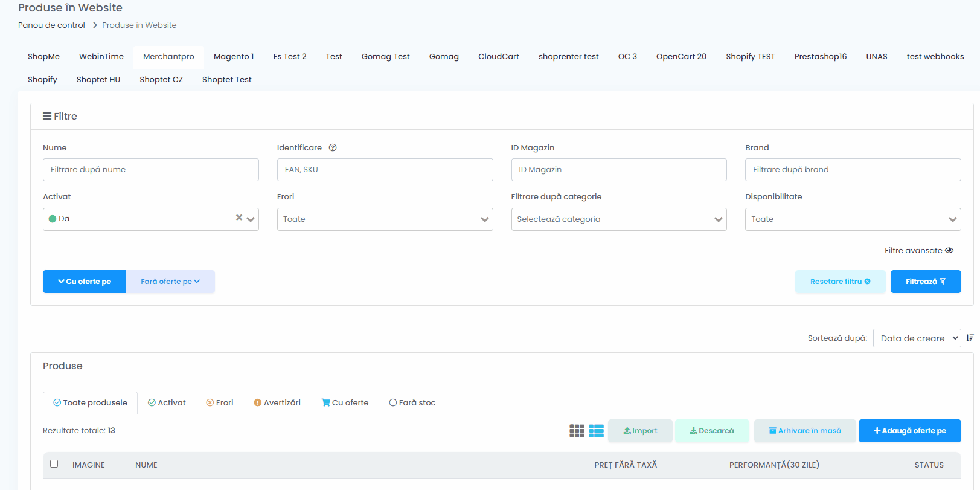Viewport: 980px width, 490px height.
Task: Switch to grid view layout icon
Action: point(577,431)
